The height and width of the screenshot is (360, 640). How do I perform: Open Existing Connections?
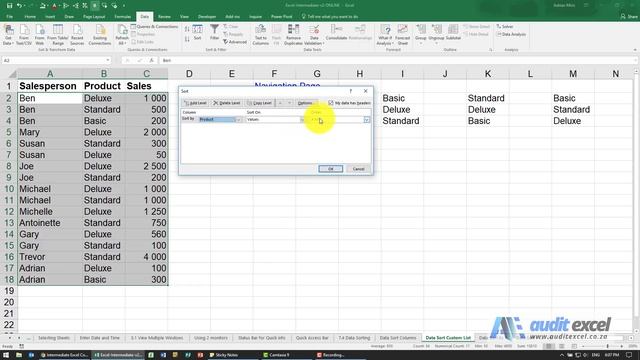(x=100, y=35)
